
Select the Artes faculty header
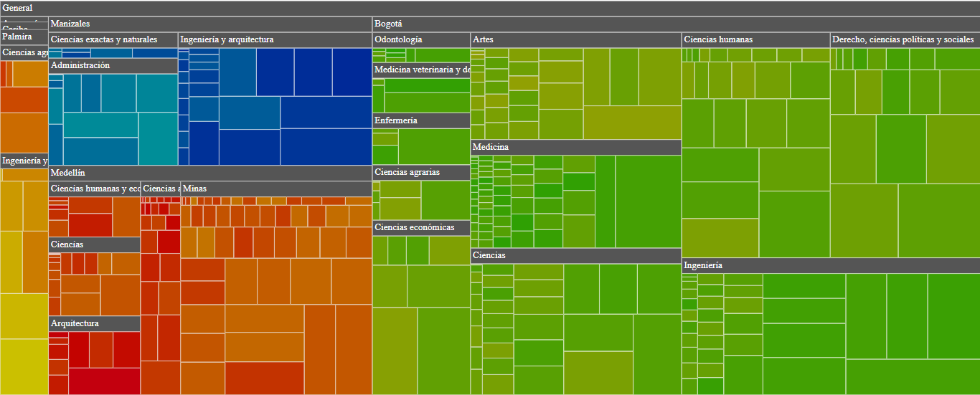(575, 39)
